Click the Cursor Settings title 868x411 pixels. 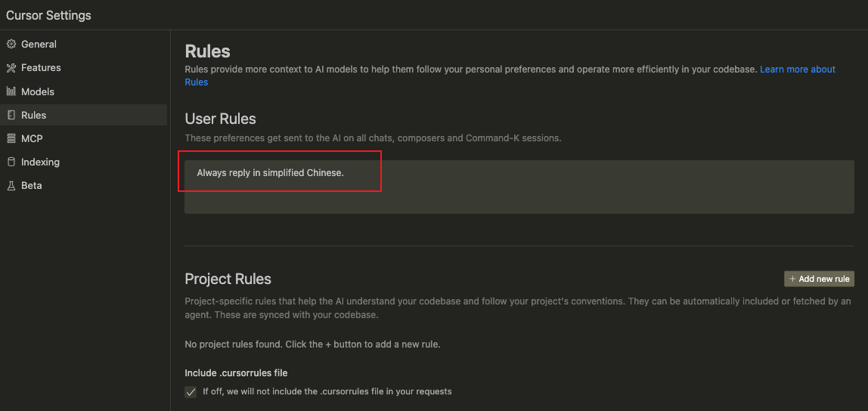[48, 16]
